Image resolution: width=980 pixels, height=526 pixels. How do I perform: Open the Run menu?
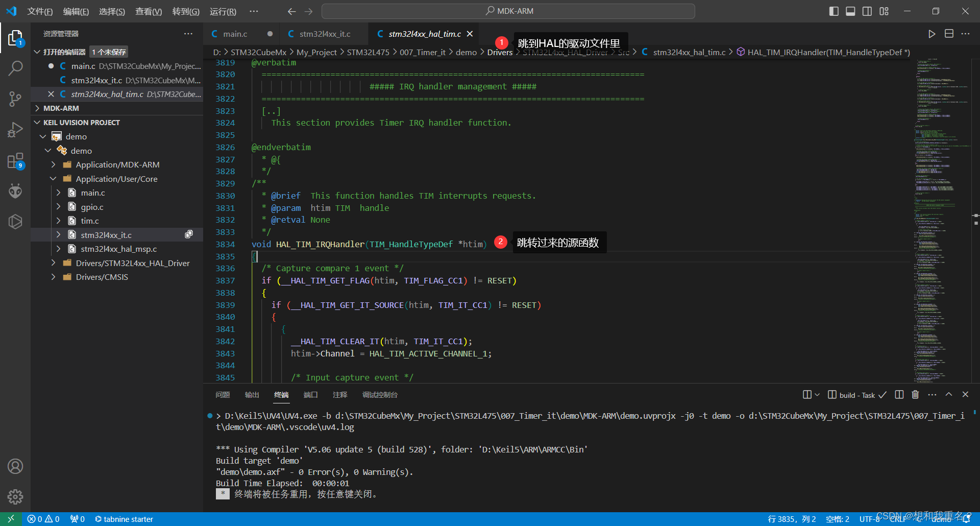(223, 11)
